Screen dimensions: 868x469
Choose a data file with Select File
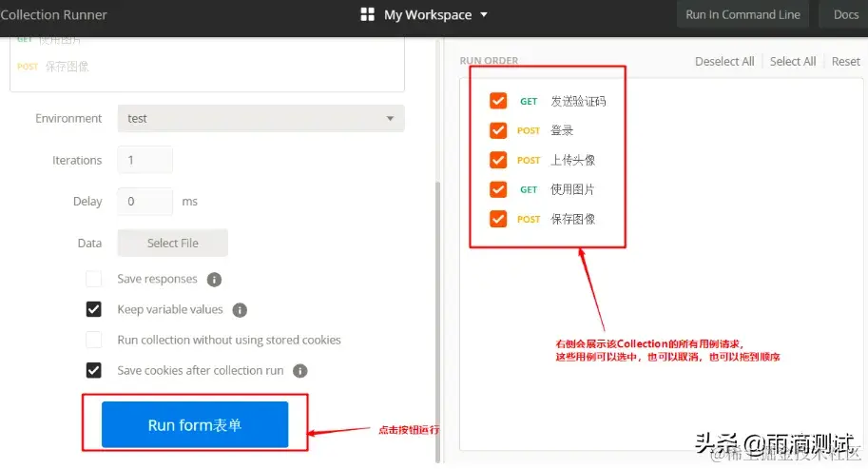click(x=173, y=244)
